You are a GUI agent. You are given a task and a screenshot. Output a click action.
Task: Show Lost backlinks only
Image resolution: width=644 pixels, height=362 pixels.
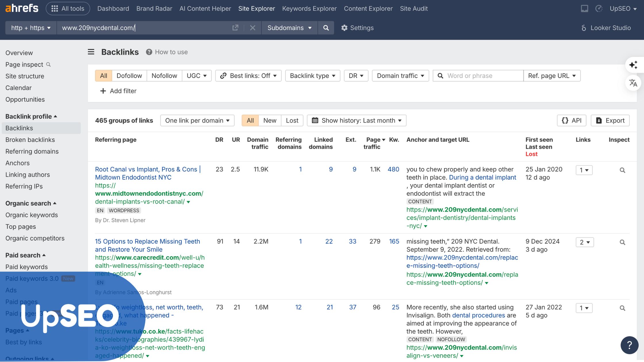292,121
